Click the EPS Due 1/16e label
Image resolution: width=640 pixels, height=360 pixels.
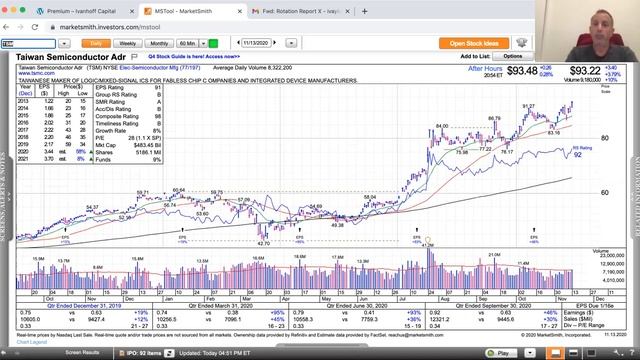pos(595,306)
